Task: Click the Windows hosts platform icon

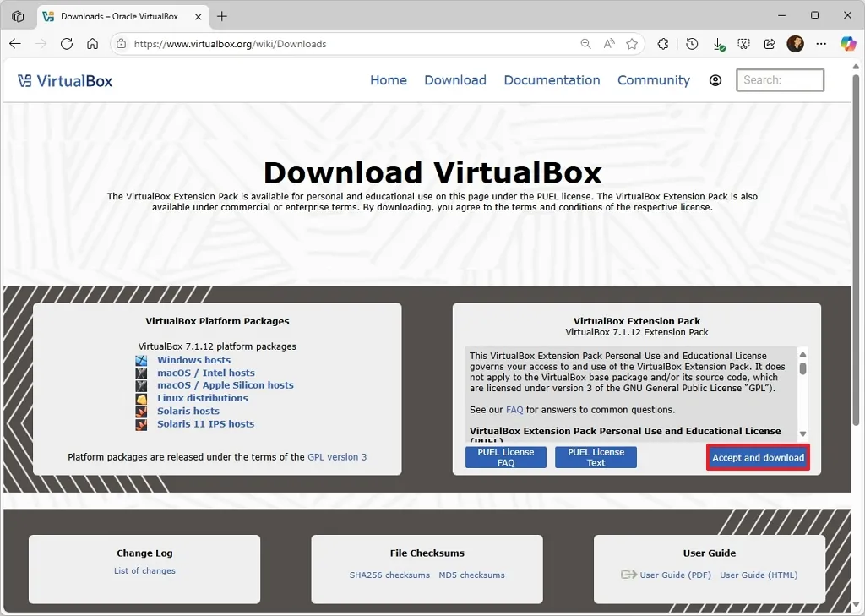Action: click(x=140, y=360)
